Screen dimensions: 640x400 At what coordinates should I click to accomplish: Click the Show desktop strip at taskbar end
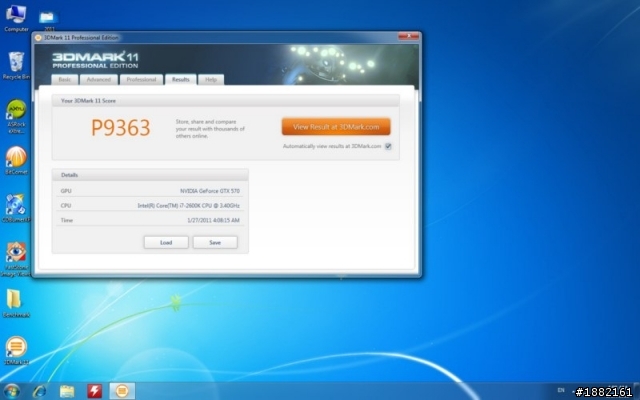(637, 391)
